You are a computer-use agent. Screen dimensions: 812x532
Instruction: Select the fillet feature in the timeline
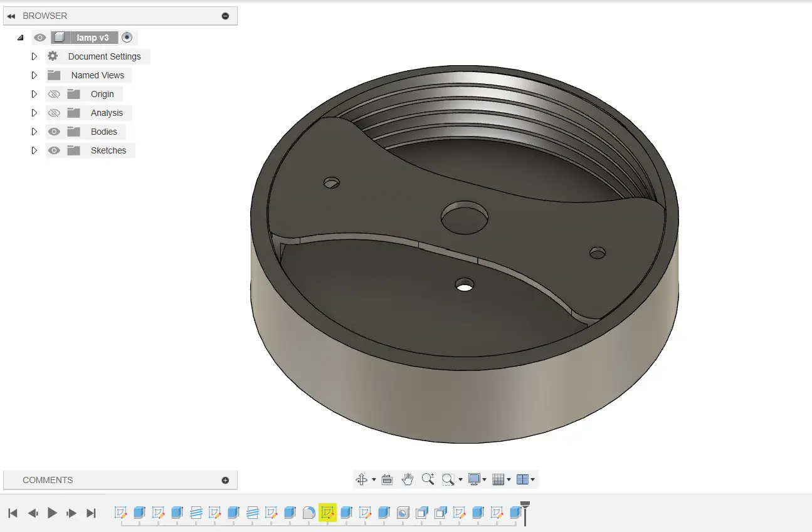pos(308,513)
